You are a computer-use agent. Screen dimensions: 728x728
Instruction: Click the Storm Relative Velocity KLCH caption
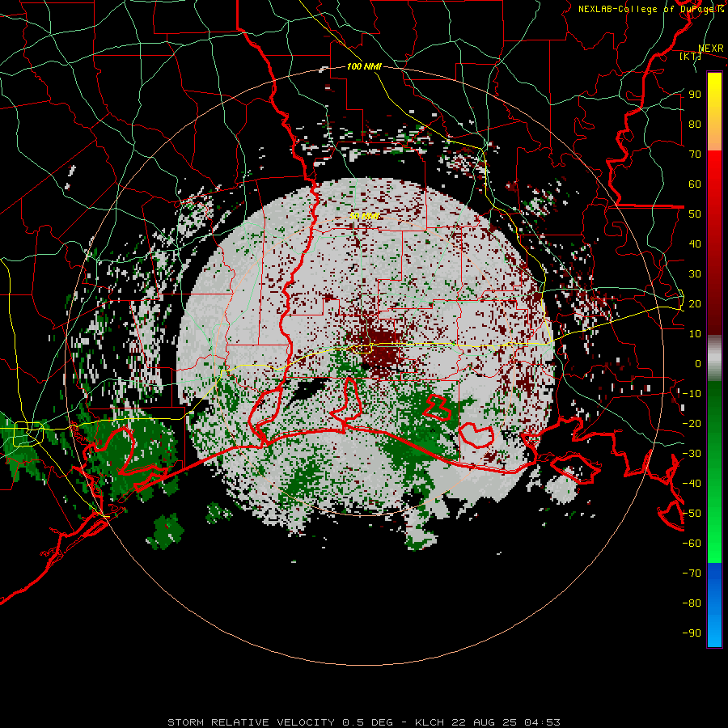click(x=364, y=722)
